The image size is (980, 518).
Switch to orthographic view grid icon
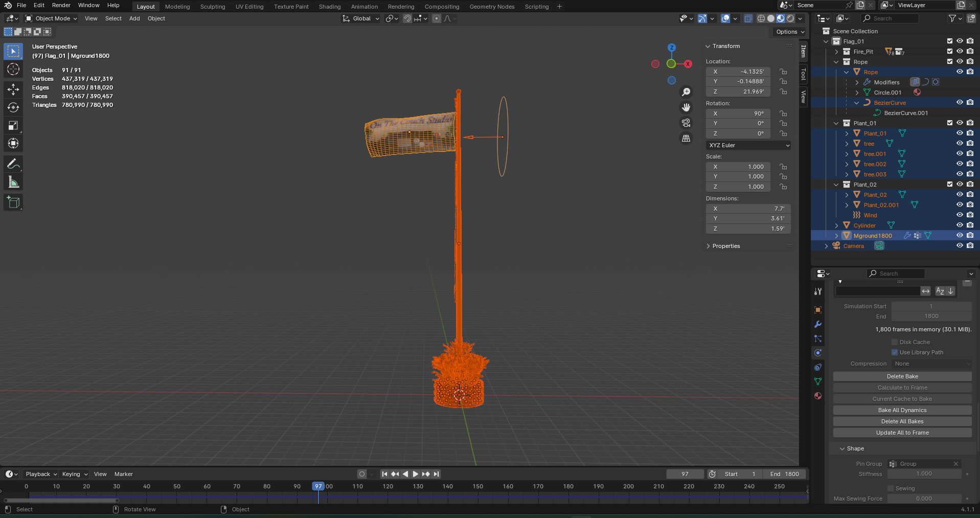pos(686,139)
